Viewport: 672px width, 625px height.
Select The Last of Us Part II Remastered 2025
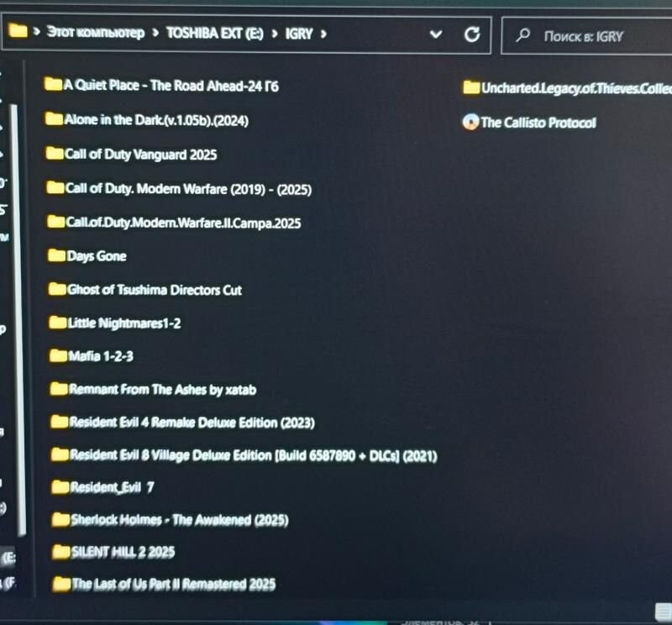164,584
